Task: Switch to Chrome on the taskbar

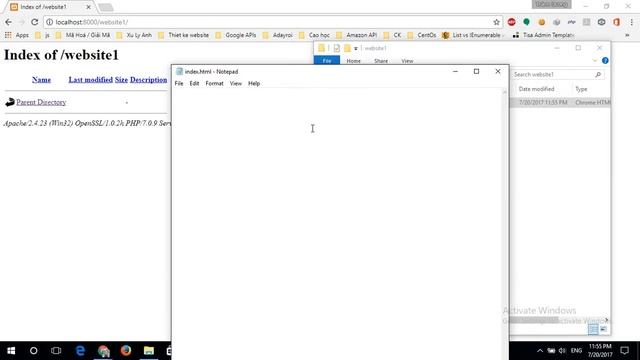Action: (x=103, y=351)
